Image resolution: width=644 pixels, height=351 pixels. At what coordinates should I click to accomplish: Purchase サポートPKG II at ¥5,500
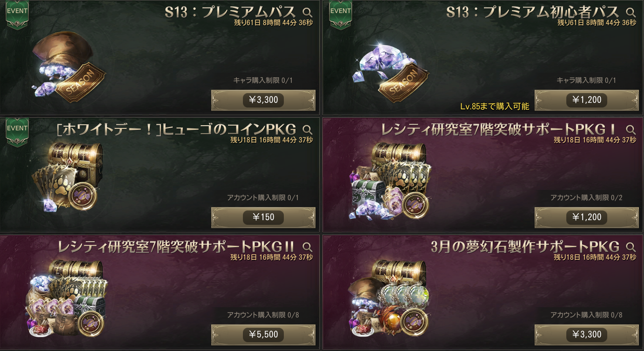pyautogui.click(x=263, y=335)
